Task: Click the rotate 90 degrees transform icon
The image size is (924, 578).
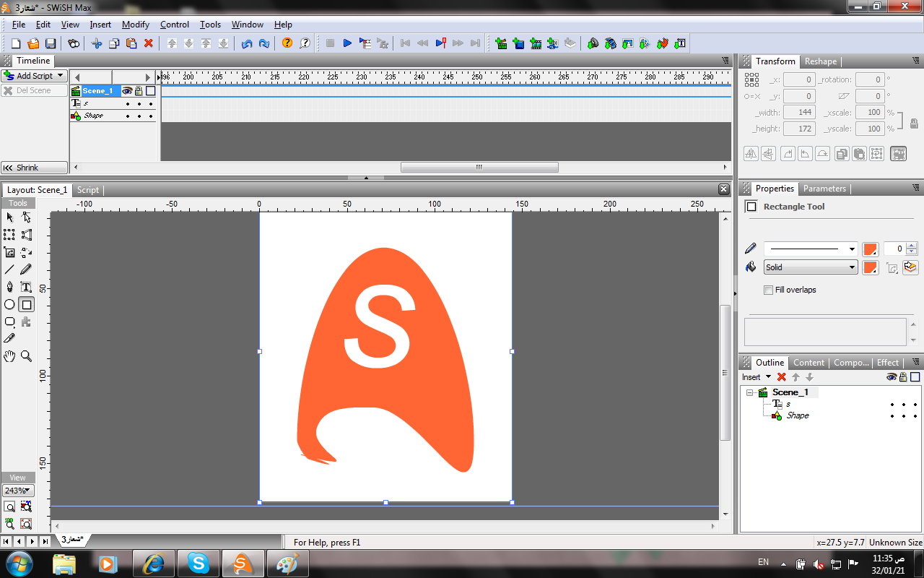Action: pos(788,153)
